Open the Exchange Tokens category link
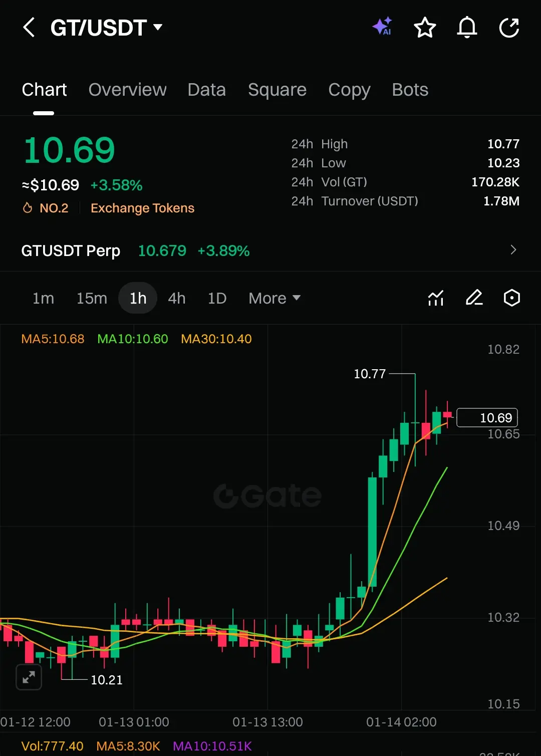The width and height of the screenshot is (541, 756). (x=142, y=208)
